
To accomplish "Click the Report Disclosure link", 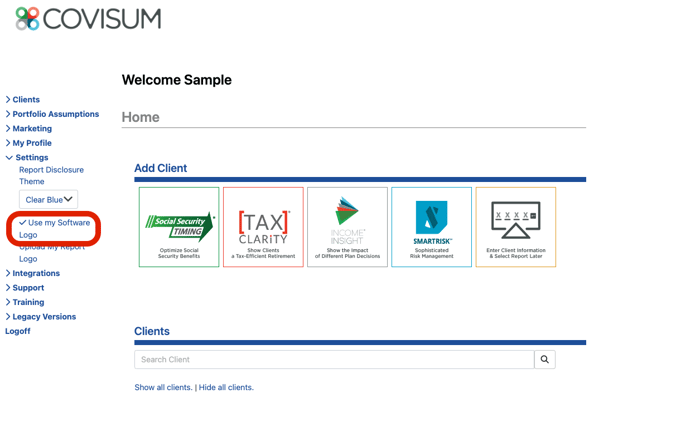I will (x=51, y=170).
